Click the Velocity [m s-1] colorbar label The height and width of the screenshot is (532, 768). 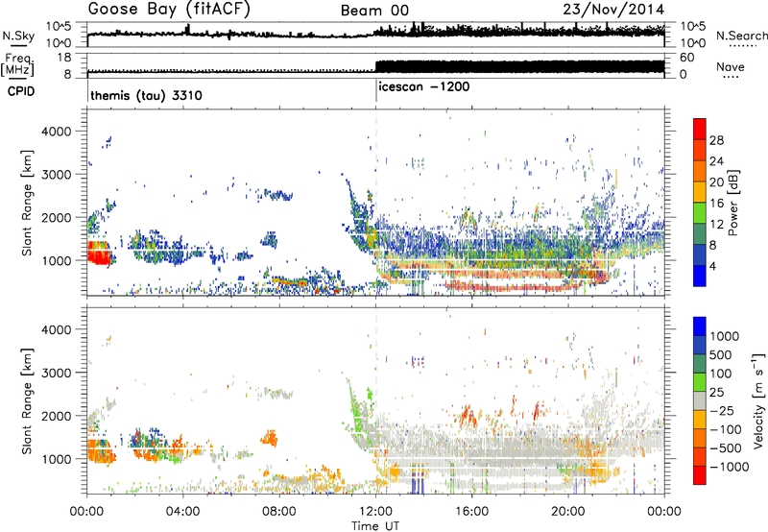click(759, 400)
